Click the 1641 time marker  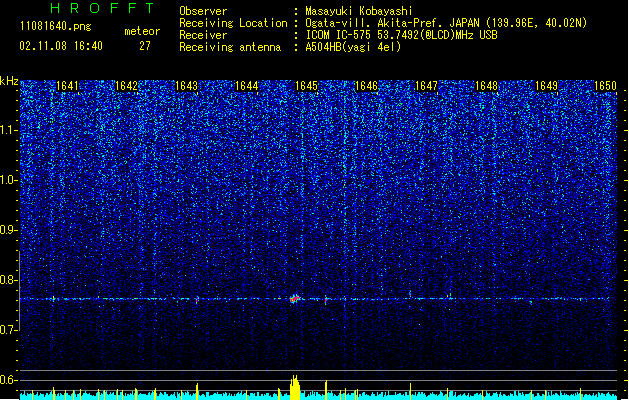(67, 86)
